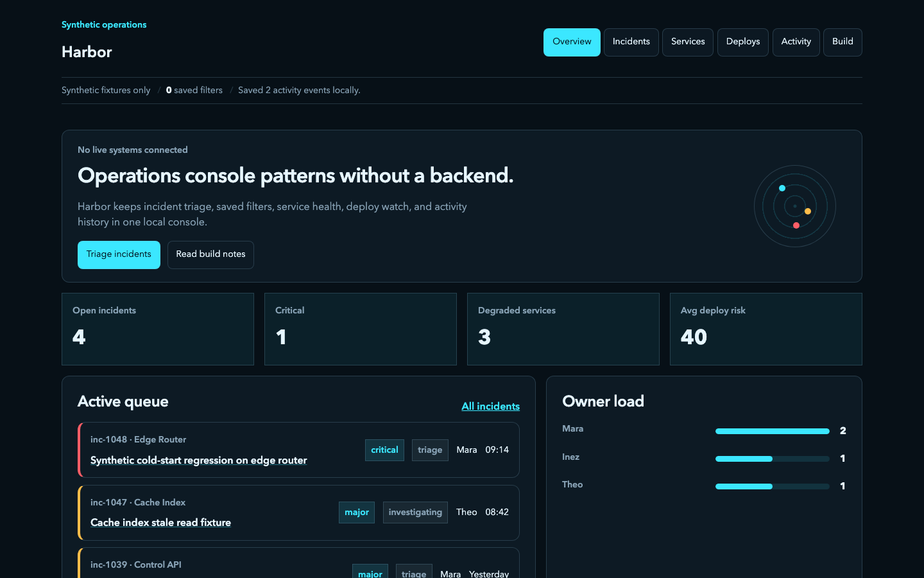The image size is (924, 578).
Task: Go to the Services tab
Action: tap(688, 42)
